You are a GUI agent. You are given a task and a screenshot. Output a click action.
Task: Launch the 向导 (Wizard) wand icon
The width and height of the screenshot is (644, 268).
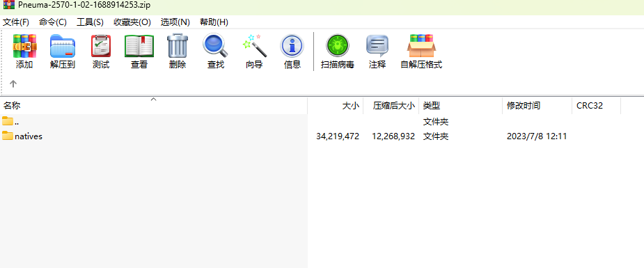(x=254, y=45)
